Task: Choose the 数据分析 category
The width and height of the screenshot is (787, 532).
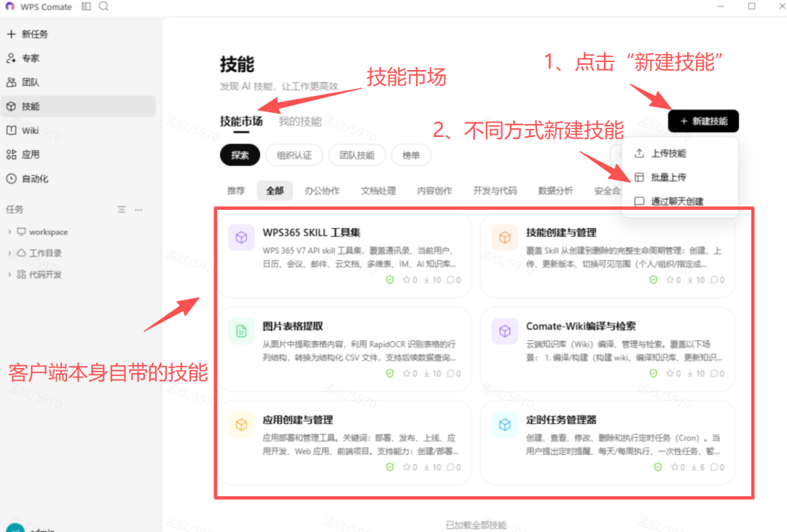Action: click(555, 191)
